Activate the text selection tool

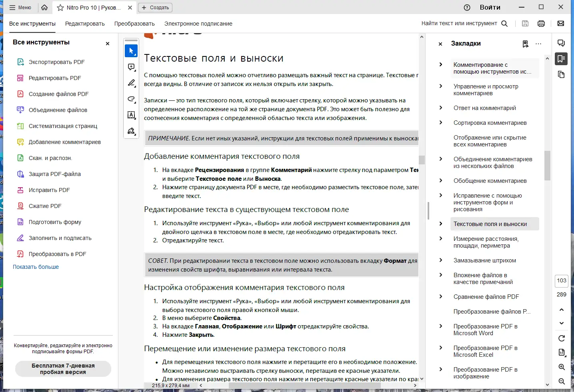(131, 115)
